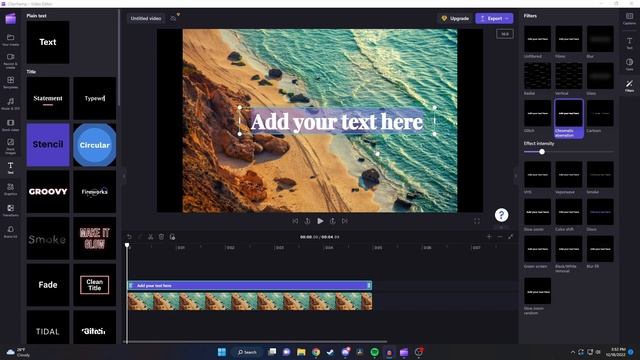Choose the Circular title style

(x=95, y=145)
